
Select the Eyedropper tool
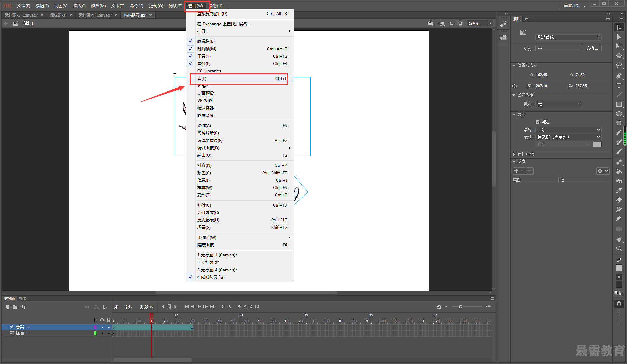pyautogui.click(x=619, y=191)
